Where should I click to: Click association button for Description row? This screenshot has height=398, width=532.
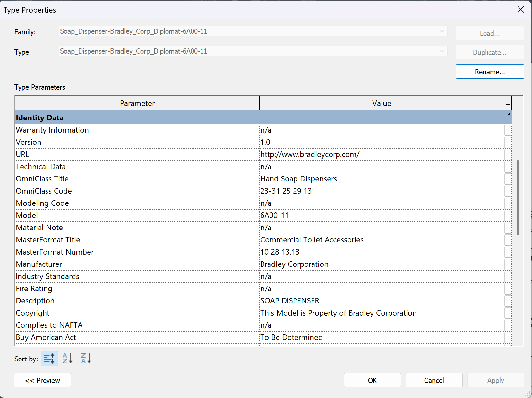pos(508,301)
